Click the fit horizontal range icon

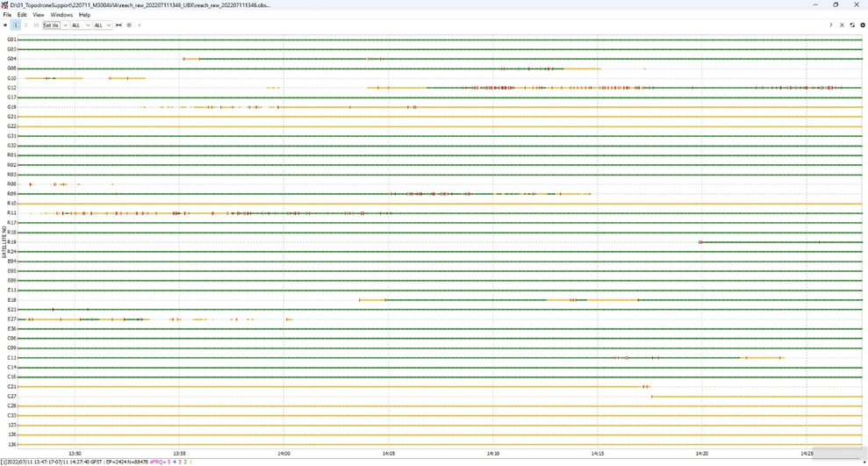pos(118,25)
